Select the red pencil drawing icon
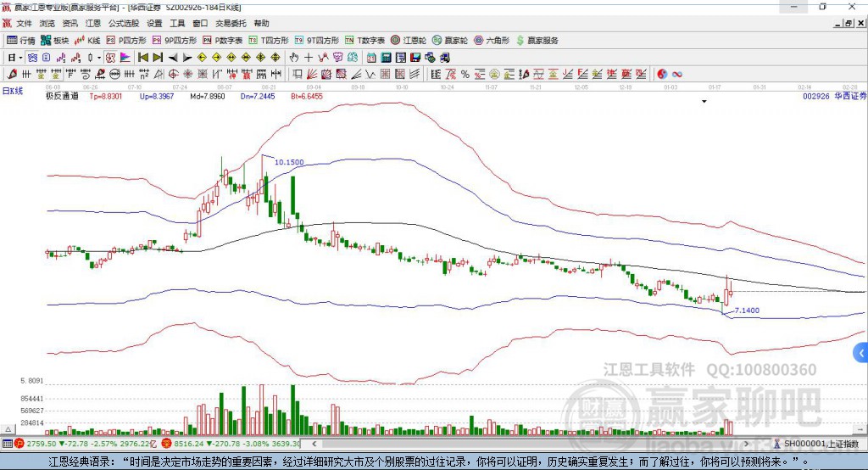Screen dimensions: 868x470 tap(12, 75)
